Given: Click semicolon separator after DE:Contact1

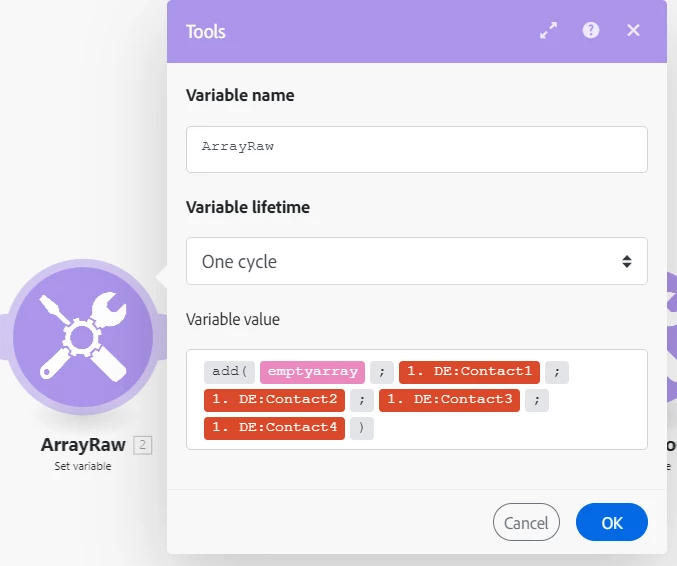Looking at the screenshot, I should click(x=557, y=372).
